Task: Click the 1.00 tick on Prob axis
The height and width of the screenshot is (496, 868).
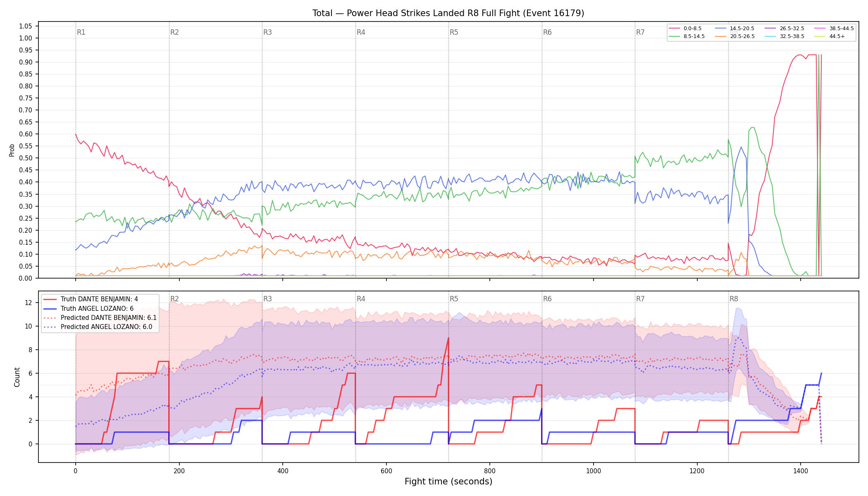Action: coord(25,38)
